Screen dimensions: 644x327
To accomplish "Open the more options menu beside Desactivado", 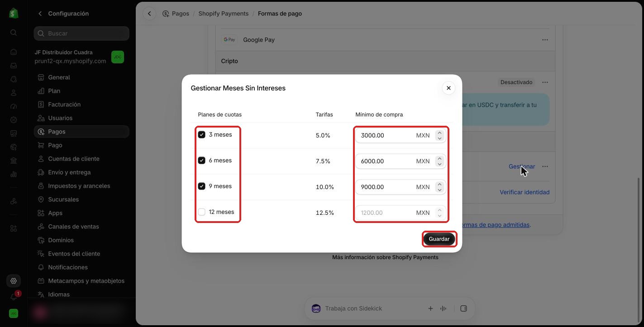I will (x=545, y=82).
